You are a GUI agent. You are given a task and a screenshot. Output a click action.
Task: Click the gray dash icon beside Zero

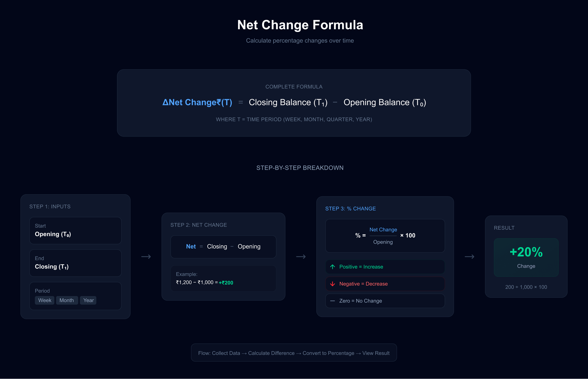(333, 301)
